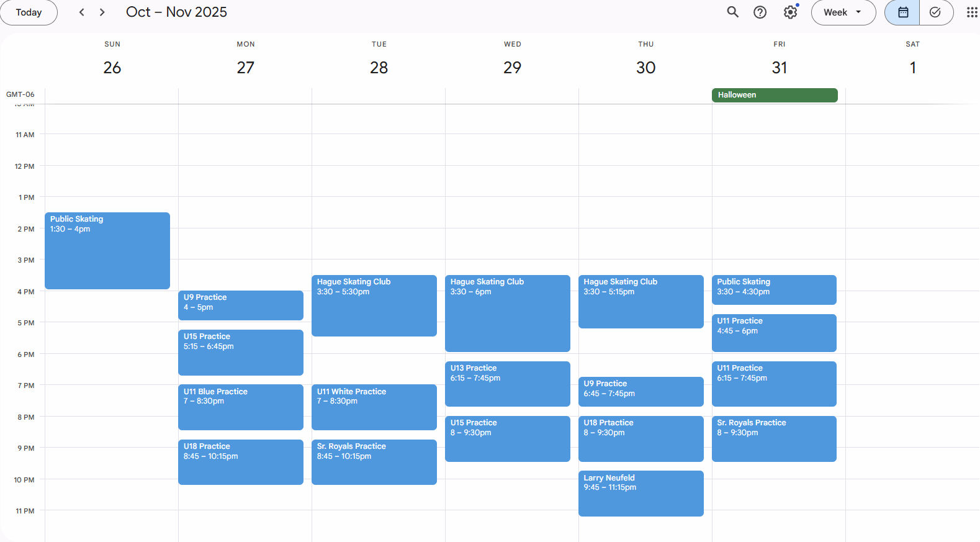Open Thursday Hague Skating Club 3:30 – 5:15pm
980x542 pixels.
tap(641, 302)
